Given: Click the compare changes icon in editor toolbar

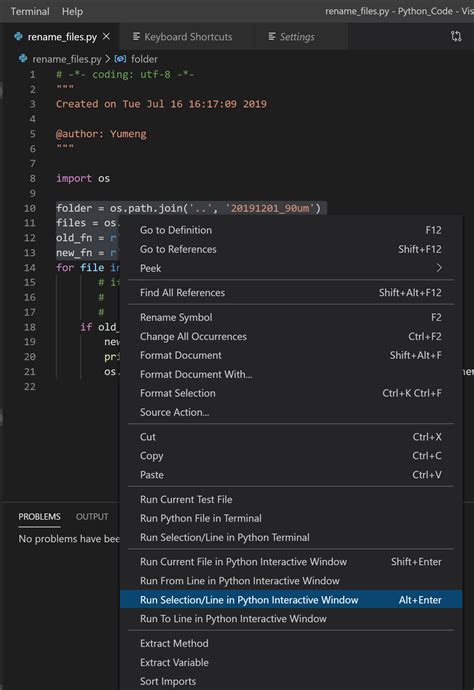Looking at the screenshot, I should click(456, 36).
